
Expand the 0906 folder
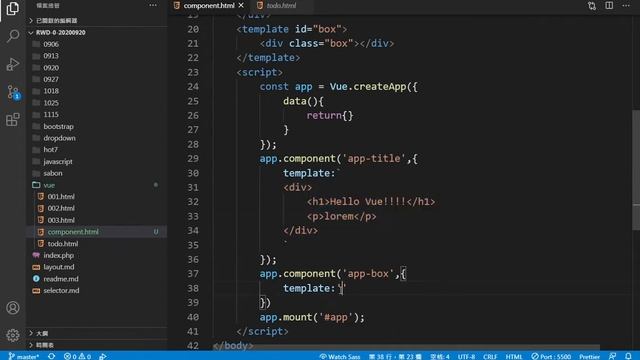(x=97, y=44)
